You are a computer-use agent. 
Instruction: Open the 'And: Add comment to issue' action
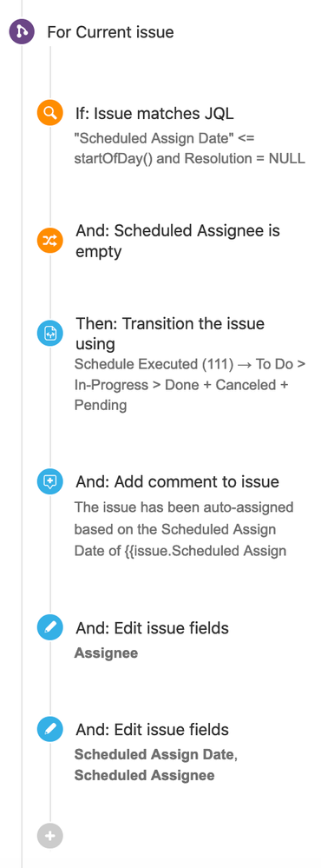(x=177, y=481)
